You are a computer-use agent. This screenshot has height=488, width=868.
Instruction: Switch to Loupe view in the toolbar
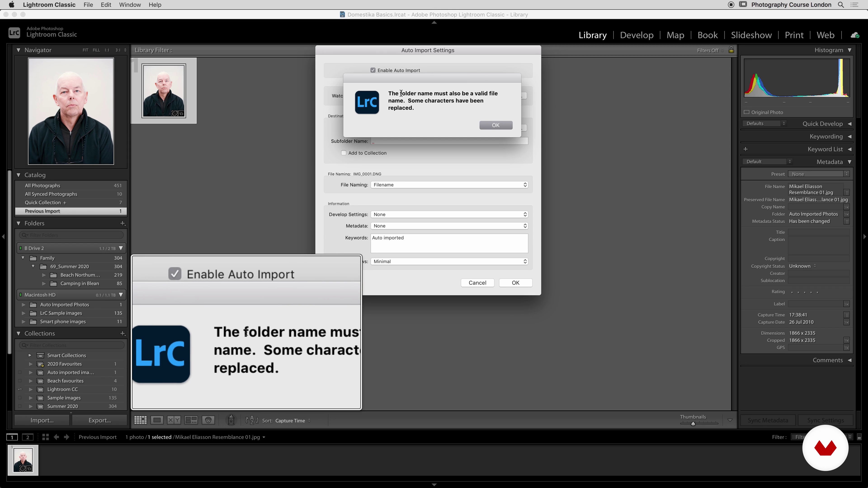157,420
